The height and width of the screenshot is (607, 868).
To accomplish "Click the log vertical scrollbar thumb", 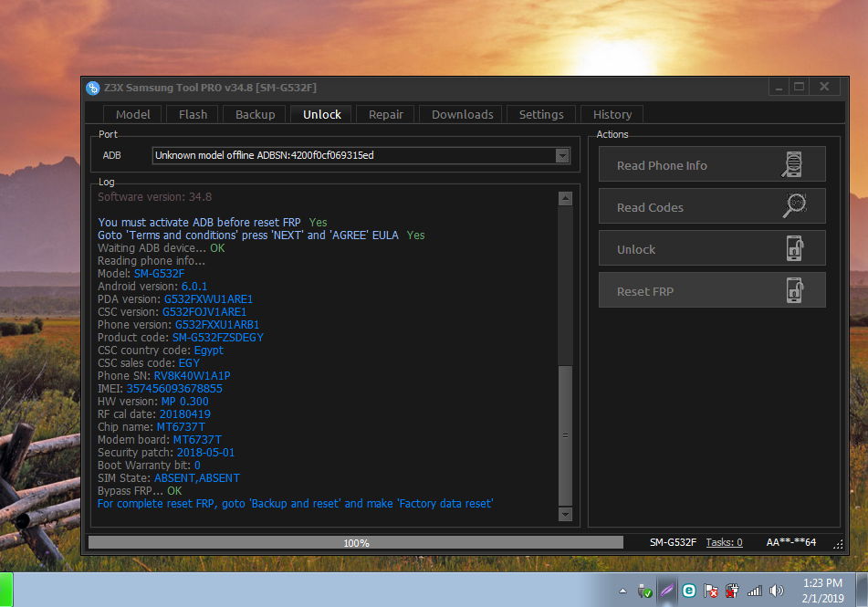I will 565,435.
